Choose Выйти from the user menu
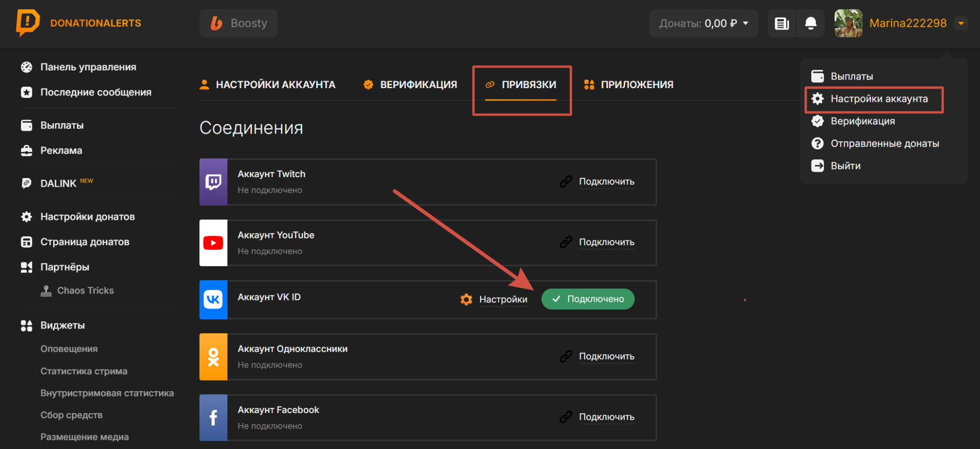Viewport: 980px width, 449px height. [845, 166]
